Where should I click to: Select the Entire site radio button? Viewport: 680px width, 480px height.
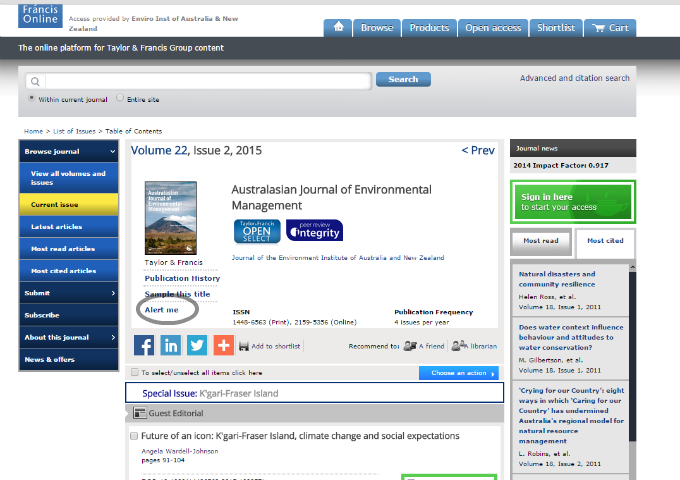point(121,99)
